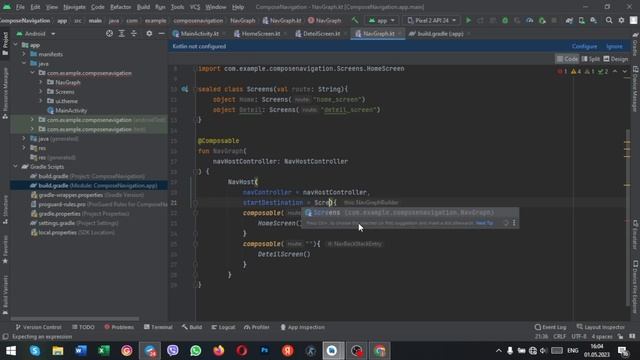Open the Problems tool window
640x360 pixels.
pos(119,327)
